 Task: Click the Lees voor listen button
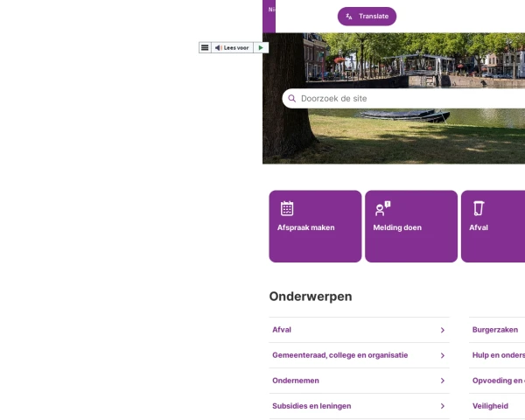pyautogui.click(x=232, y=48)
